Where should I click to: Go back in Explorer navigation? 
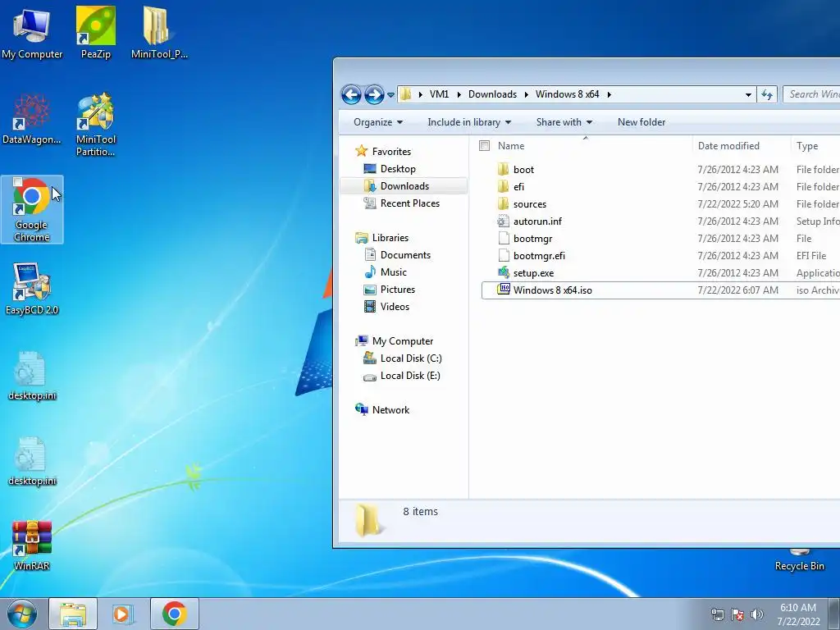(x=351, y=95)
